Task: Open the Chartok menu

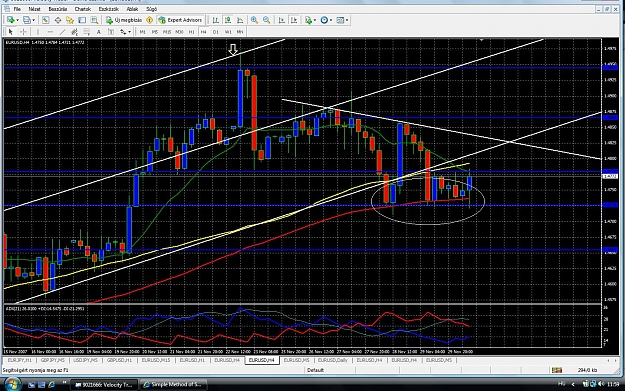Action: (83, 9)
